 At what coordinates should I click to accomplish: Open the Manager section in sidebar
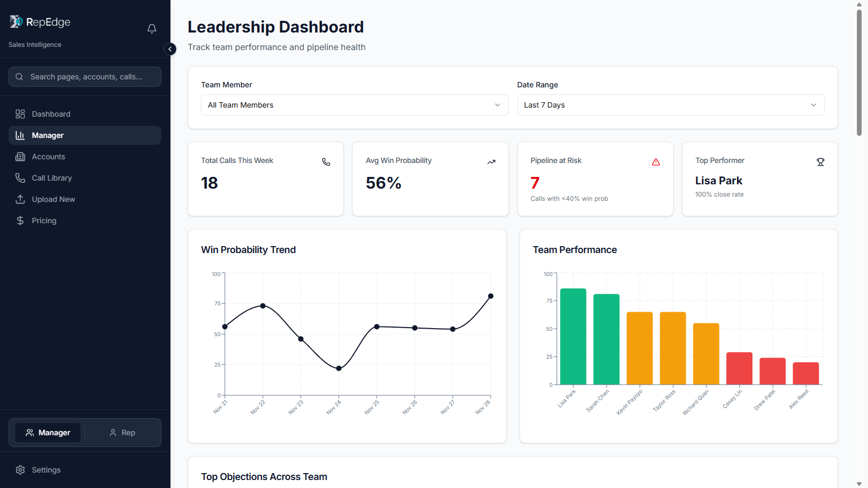pos(46,135)
